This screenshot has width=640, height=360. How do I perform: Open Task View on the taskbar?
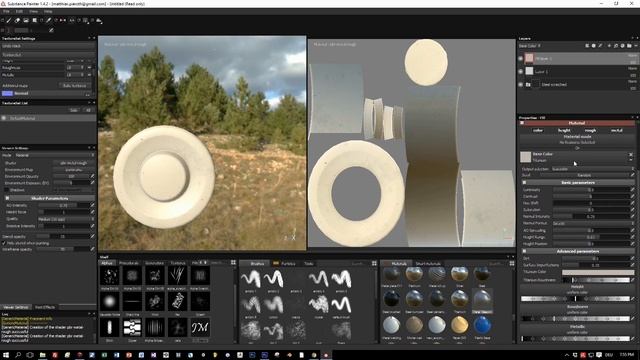pos(30,355)
